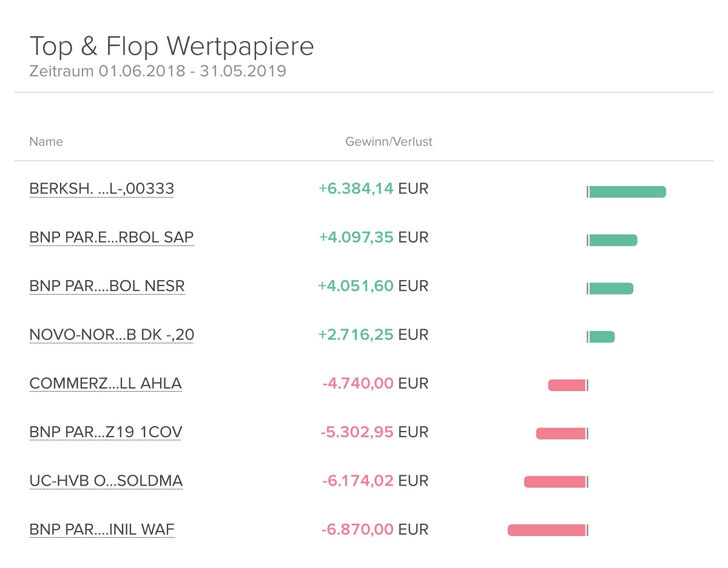Click the -6.174,02 EUR loss value

376,481
